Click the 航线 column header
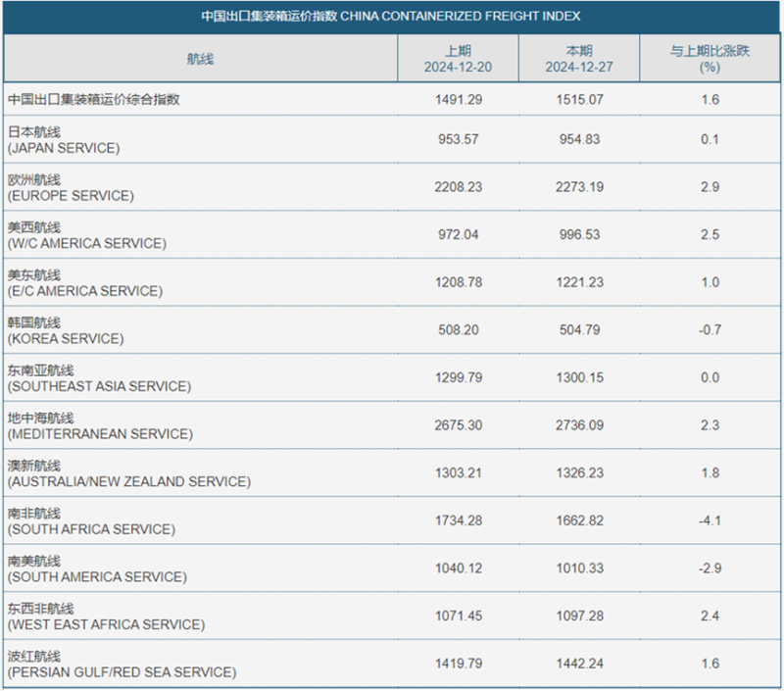Viewport: 784px width, 691px height. 200,59
